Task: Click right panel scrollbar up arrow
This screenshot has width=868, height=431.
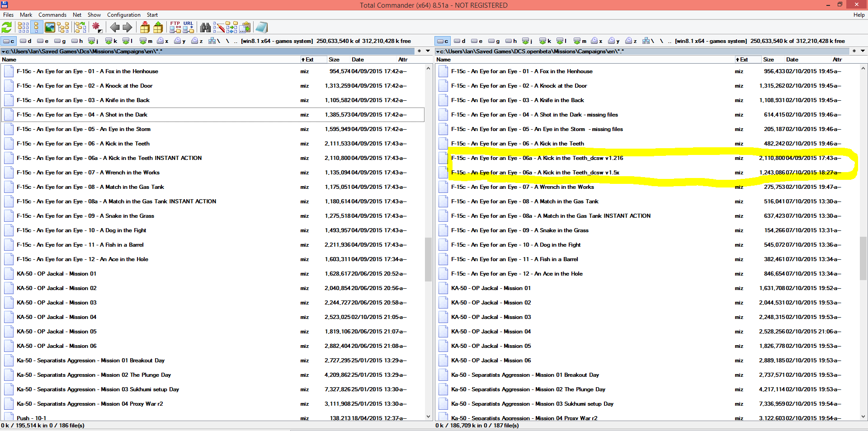Action: point(863,68)
